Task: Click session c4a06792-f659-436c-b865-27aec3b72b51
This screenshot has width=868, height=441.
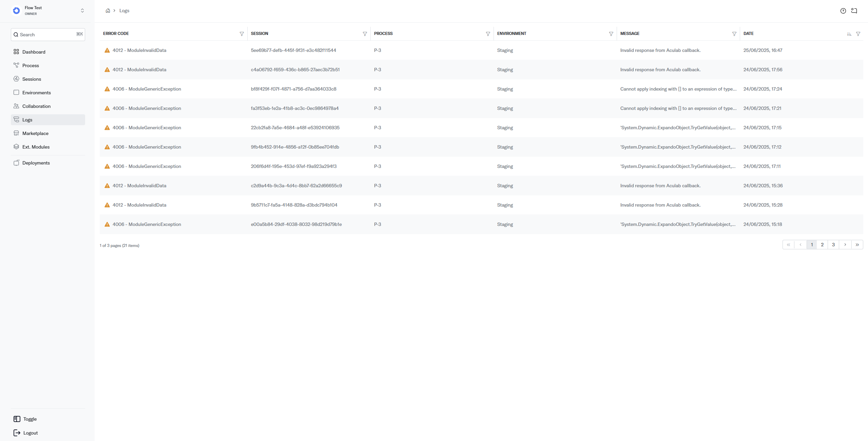Action: (x=295, y=70)
